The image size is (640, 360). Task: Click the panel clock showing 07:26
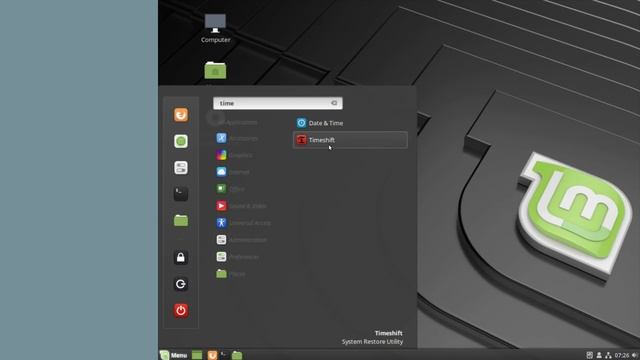(x=622, y=356)
